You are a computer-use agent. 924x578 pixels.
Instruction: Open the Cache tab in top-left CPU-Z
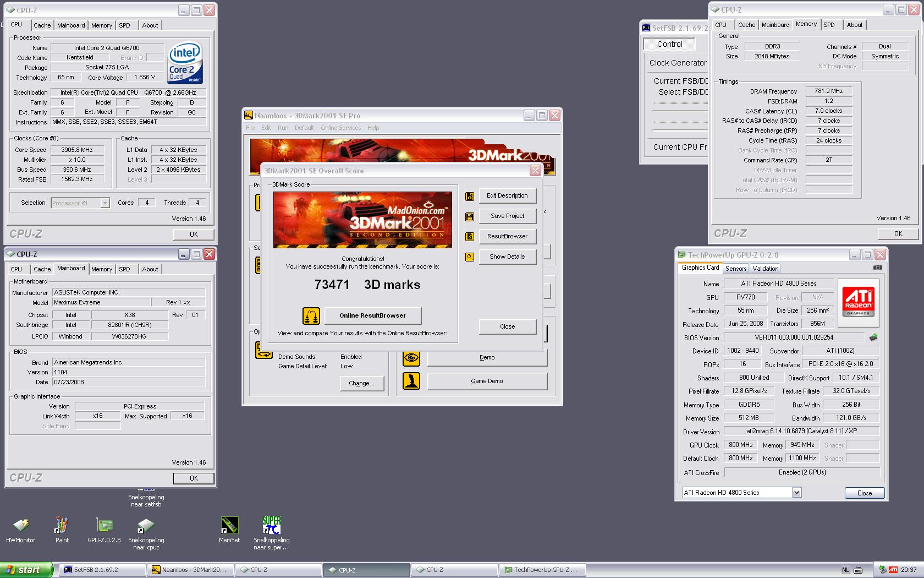coord(42,25)
